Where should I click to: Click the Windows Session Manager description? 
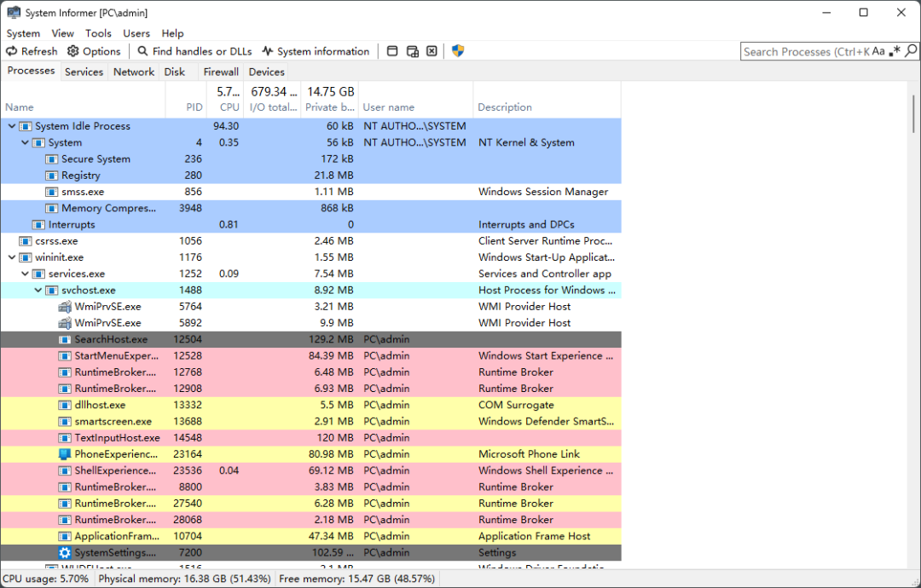pos(543,192)
